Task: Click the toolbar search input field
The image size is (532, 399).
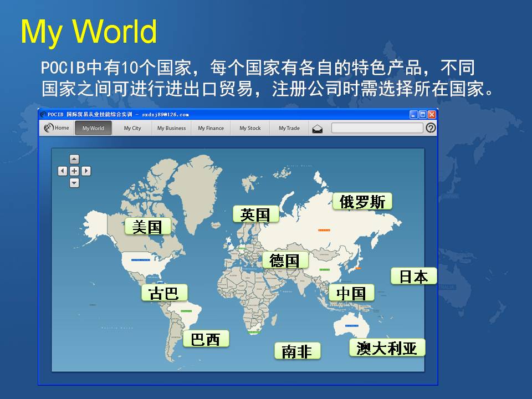Action: coord(377,128)
